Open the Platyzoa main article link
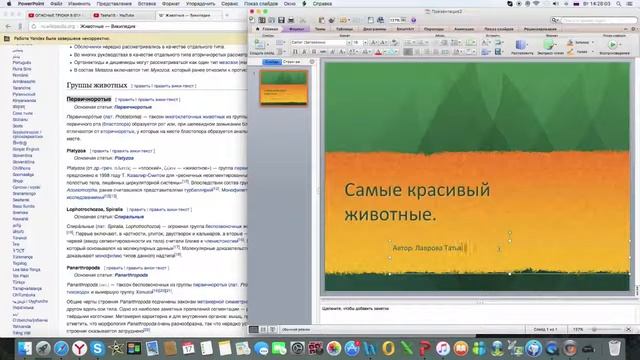Viewport: 640px width, 360px height. pyautogui.click(x=124, y=158)
